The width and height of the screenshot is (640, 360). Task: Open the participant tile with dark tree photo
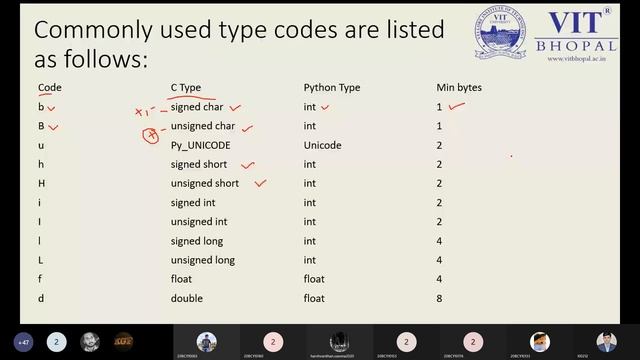pyautogui.click(x=339, y=342)
